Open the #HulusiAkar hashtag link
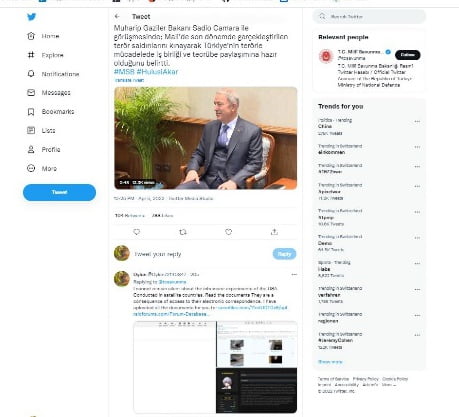Image resolution: width=459 pixels, height=417 pixels. click(157, 72)
